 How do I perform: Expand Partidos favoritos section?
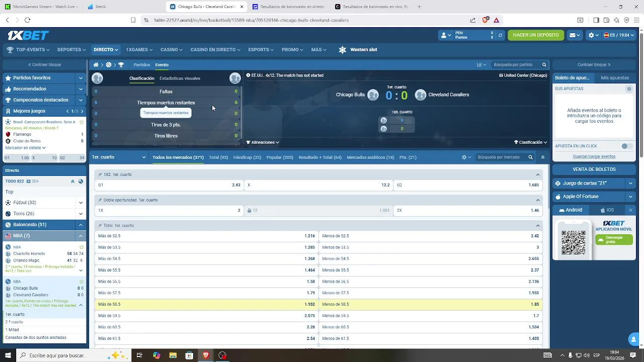tap(80, 78)
